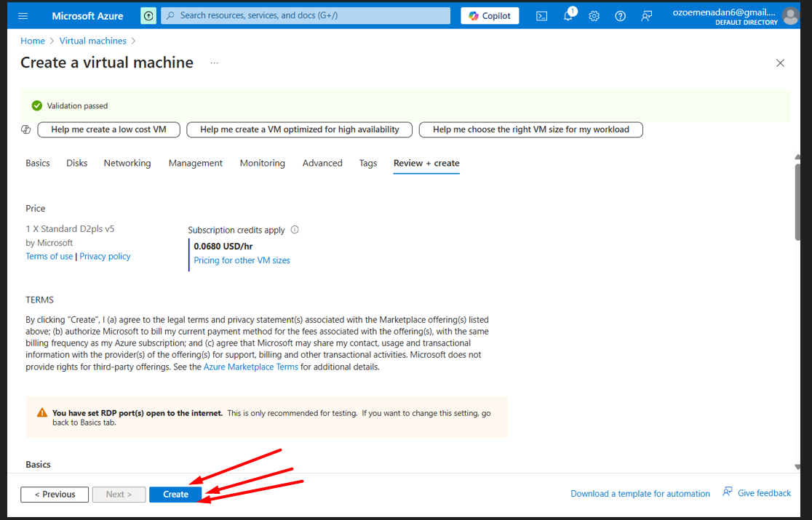Open Cloud Shell from the top bar

pos(541,16)
